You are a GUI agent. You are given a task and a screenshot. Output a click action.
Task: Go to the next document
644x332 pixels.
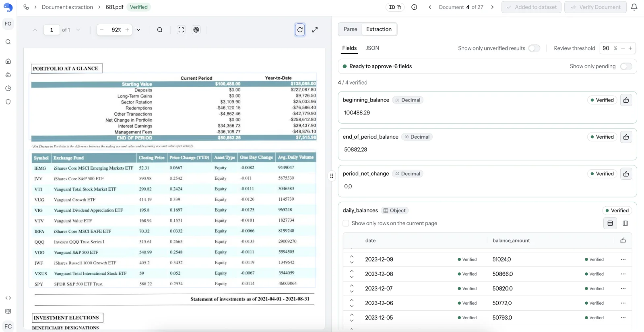pos(492,7)
